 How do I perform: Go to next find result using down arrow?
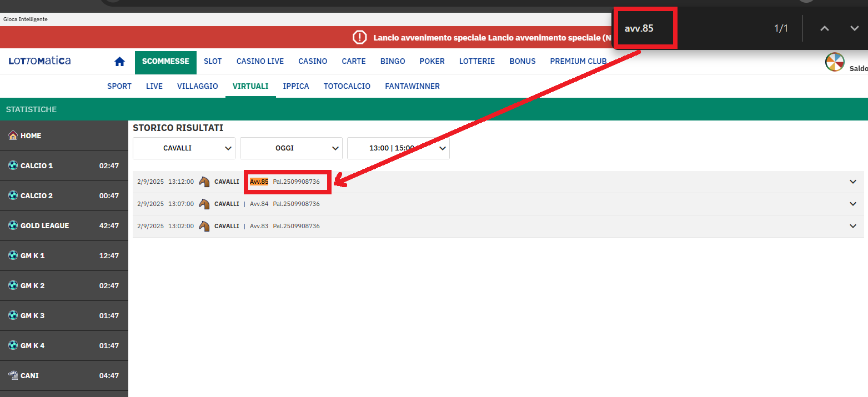(854, 28)
